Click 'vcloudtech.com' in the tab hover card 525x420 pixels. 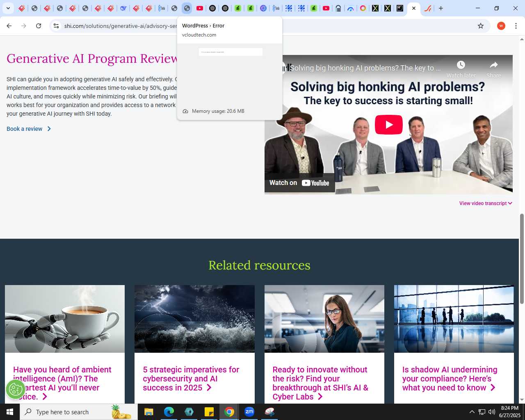199,35
